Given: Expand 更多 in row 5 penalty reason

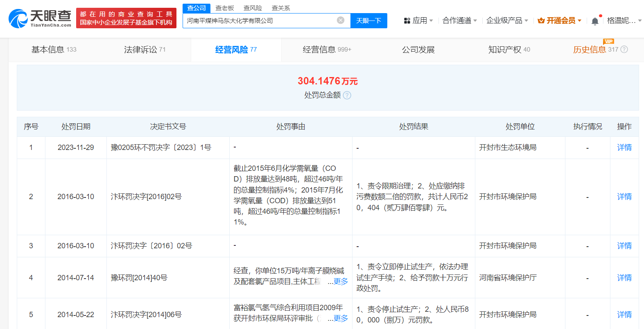Looking at the screenshot, I should 341,318.
